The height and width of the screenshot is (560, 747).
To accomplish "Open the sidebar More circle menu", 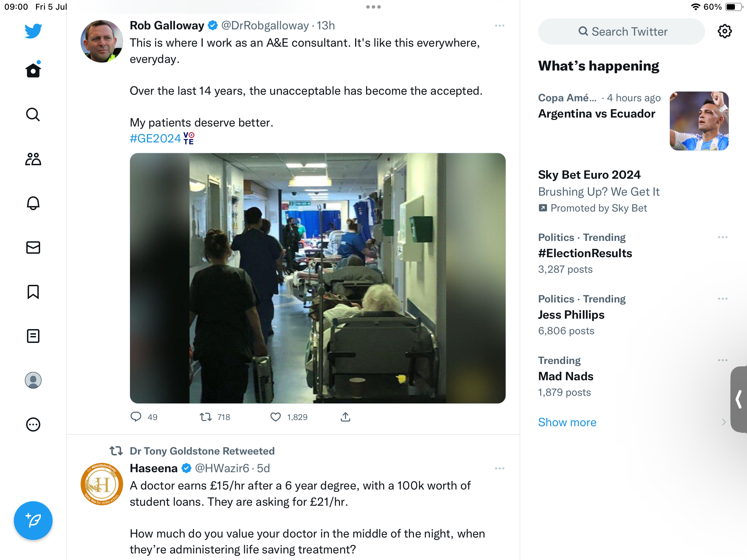I will tap(33, 424).
